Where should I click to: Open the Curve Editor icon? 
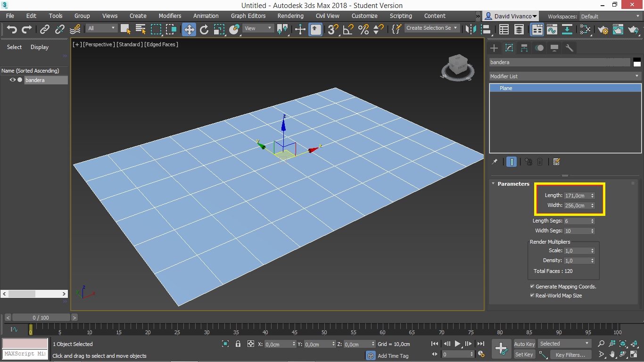(552, 29)
